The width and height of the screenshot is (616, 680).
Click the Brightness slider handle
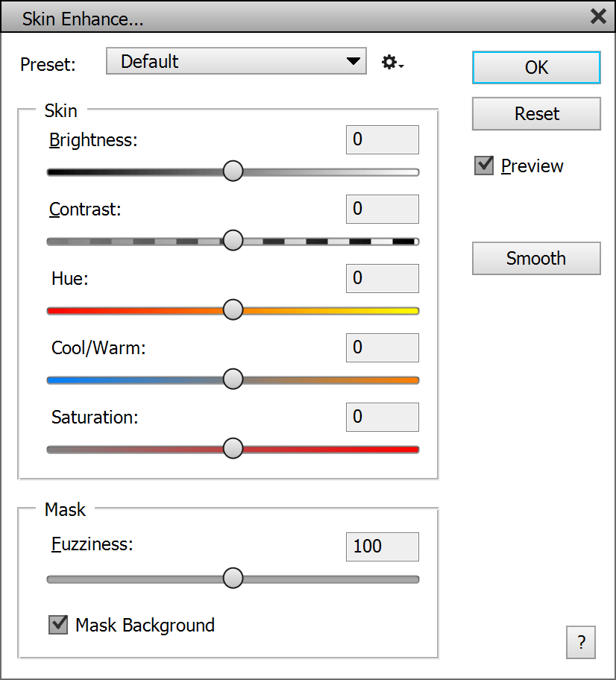point(233,171)
